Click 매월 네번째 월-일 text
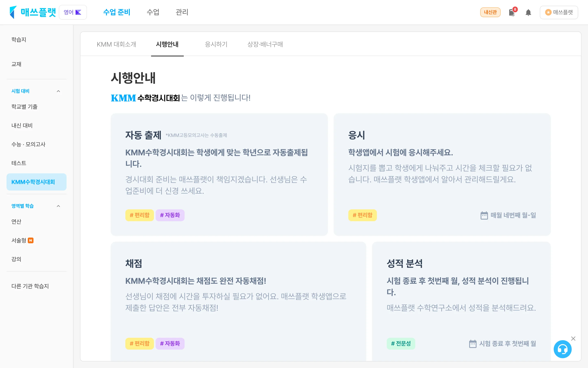The height and width of the screenshot is (368, 588). (513, 215)
